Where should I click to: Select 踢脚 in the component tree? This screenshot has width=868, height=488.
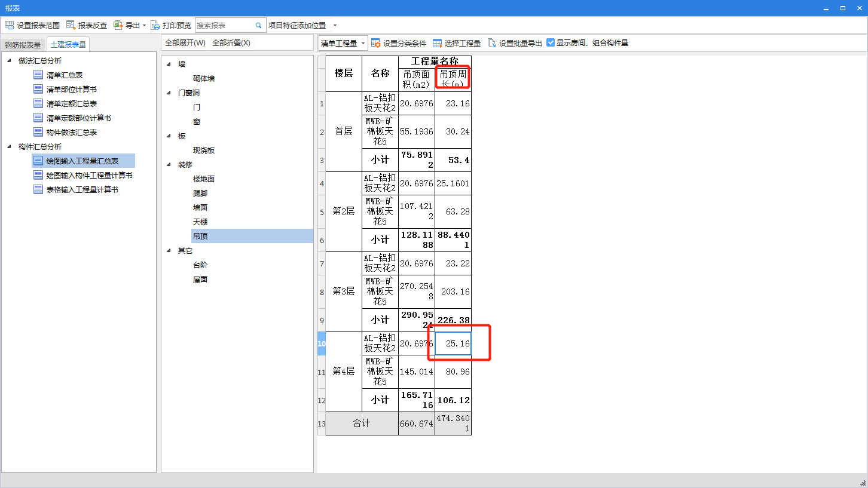coord(200,193)
